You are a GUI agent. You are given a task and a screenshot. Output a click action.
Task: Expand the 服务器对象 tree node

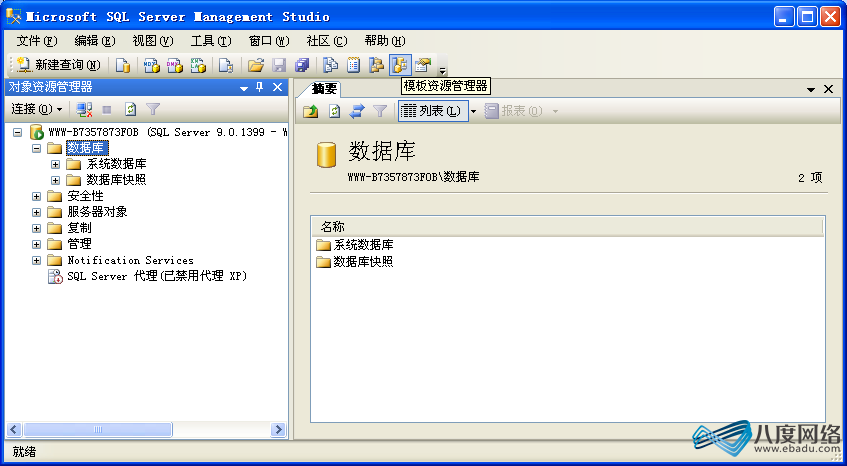coord(36,212)
